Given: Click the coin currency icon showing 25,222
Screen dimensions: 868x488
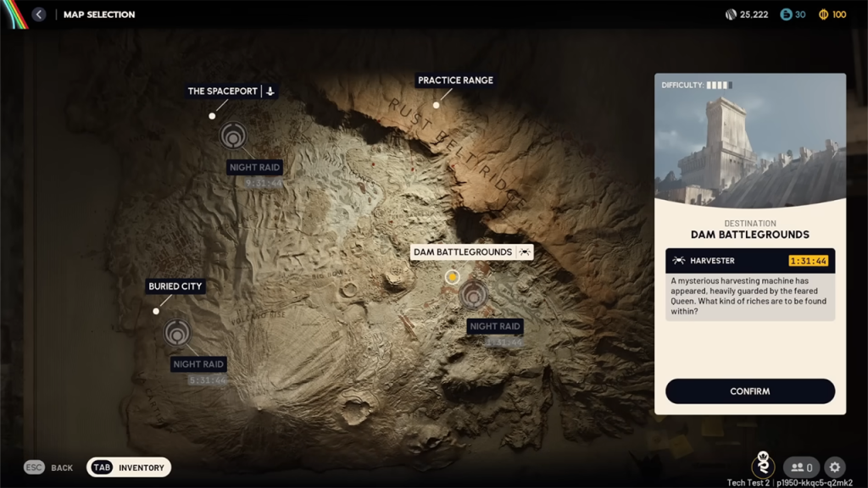Looking at the screenshot, I should (x=731, y=14).
